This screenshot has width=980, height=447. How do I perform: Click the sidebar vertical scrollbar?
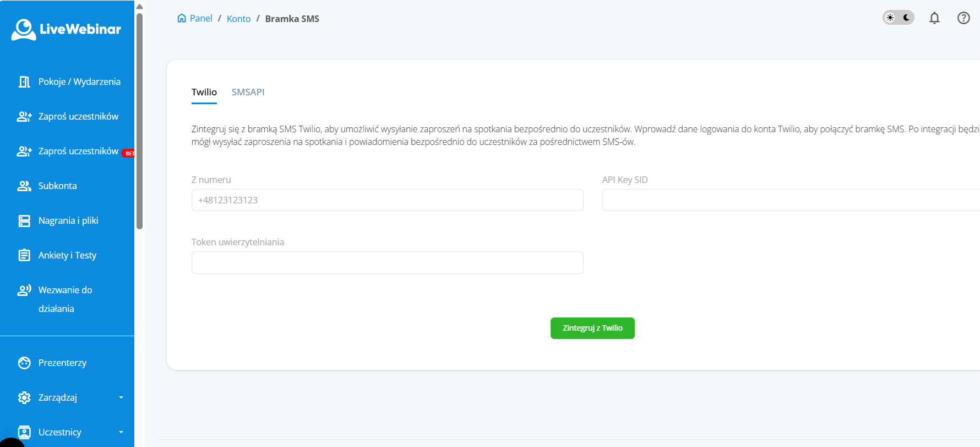coord(139,121)
